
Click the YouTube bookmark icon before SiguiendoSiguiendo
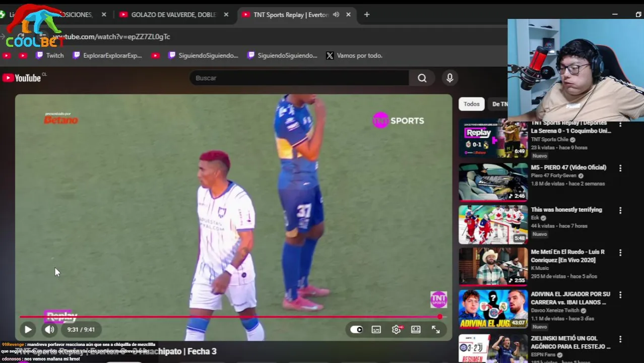[156, 55]
